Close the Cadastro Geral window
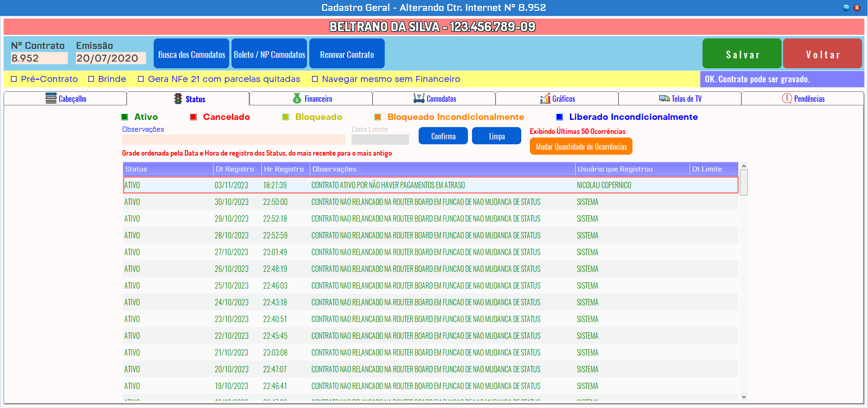The height and width of the screenshot is (408, 868). [x=857, y=8]
